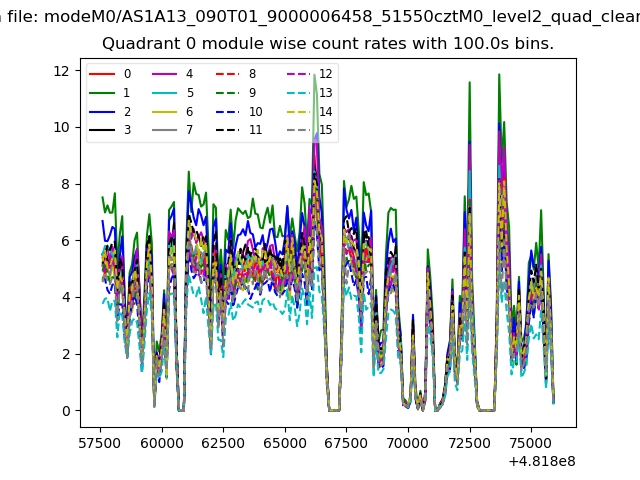Click x-axis tick label 70000

point(408,443)
